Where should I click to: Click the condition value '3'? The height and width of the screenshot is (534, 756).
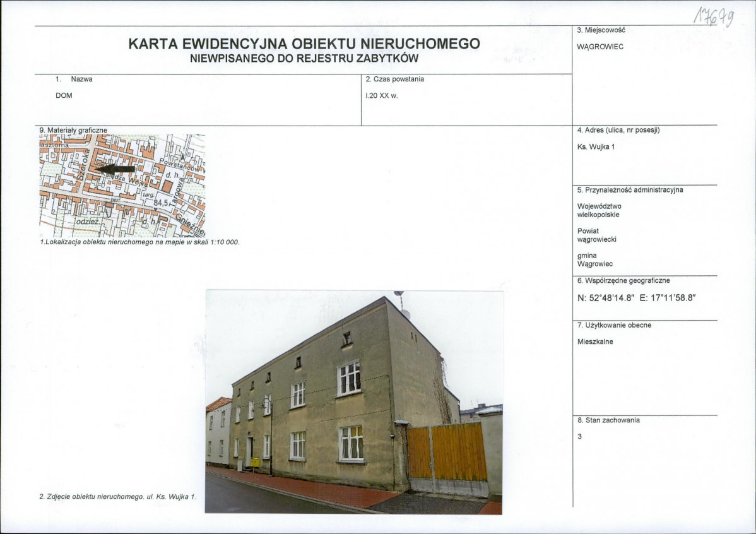pyautogui.click(x=579, y=437)
